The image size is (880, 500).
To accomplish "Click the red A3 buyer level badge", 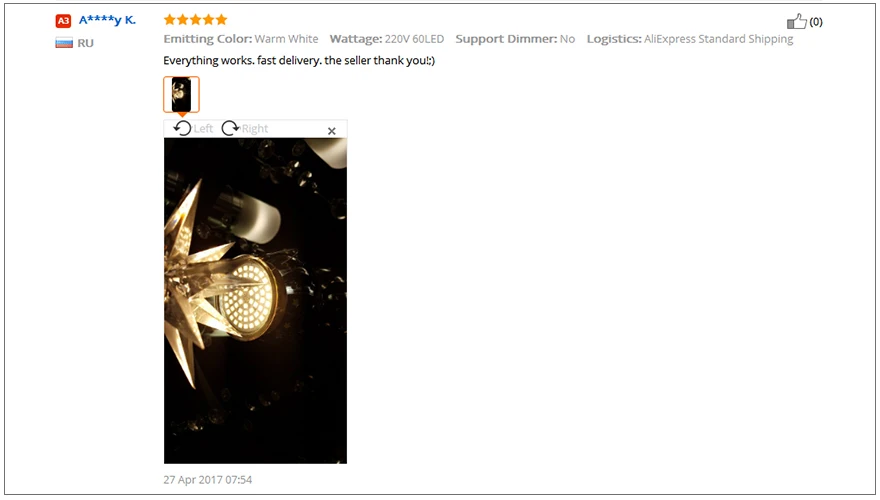I will click(63, 21).
